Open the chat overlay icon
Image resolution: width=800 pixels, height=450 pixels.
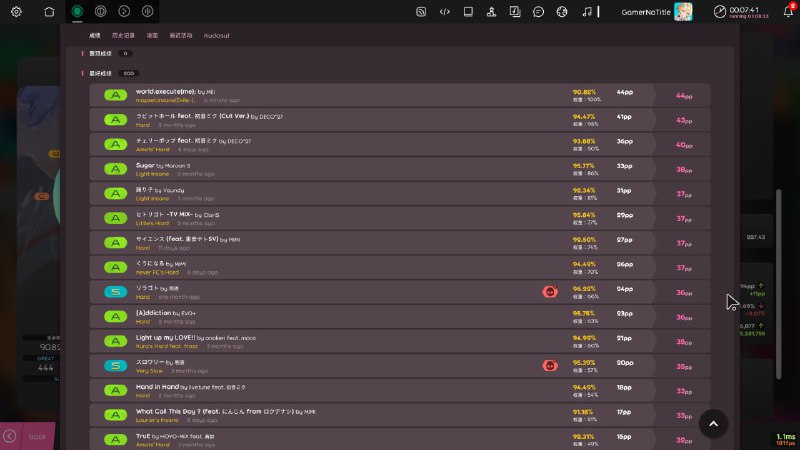point(538,12)
